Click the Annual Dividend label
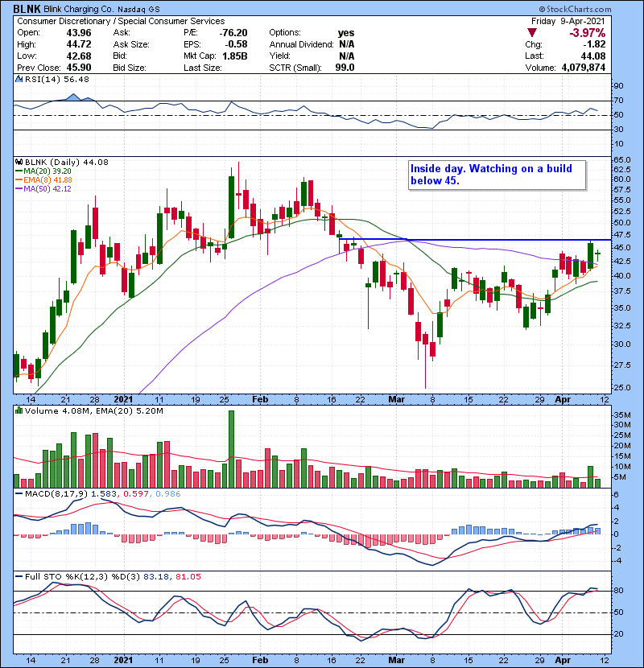Image resolution: width=644 pixels, height=668 pixels. tap(301, 44)
